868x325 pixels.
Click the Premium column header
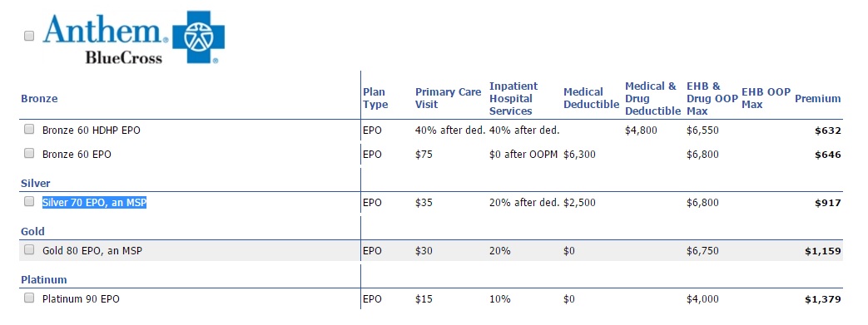click(x=817, y=99)
